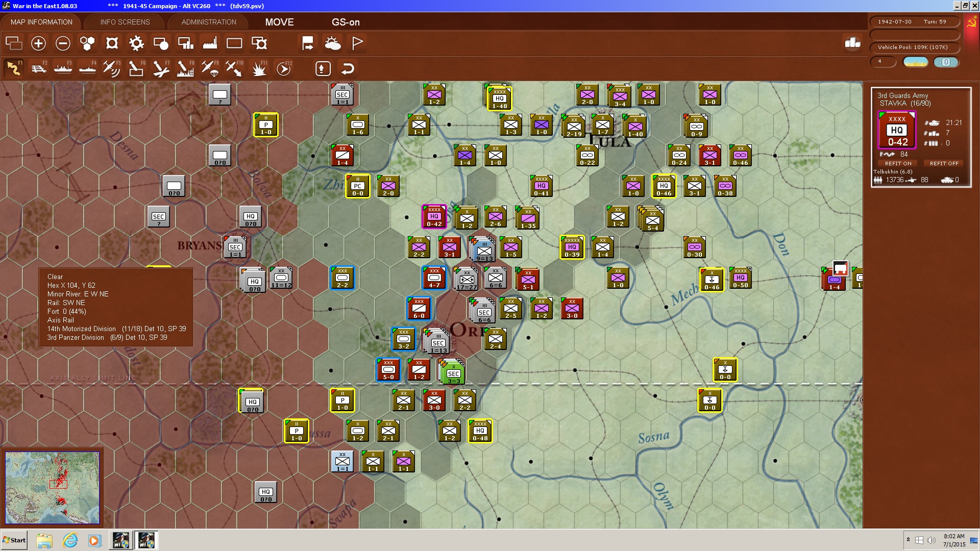This screenshot has width=980, height=551.
Task: Open Internet Explorer from taskbar
Action: [70, 540]
